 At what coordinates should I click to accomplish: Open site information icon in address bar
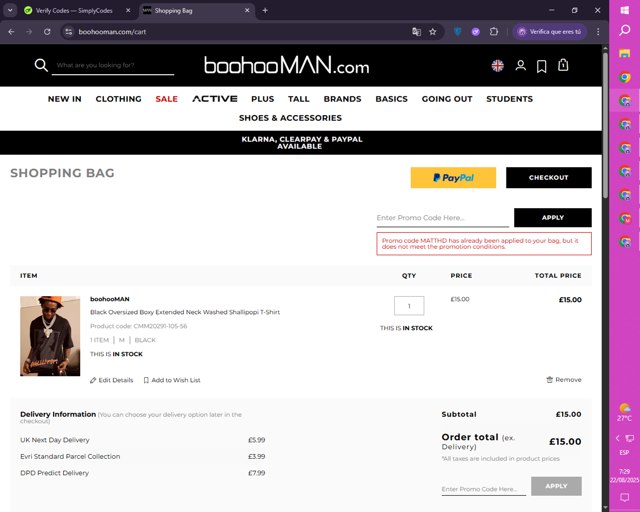coord(69,31)
